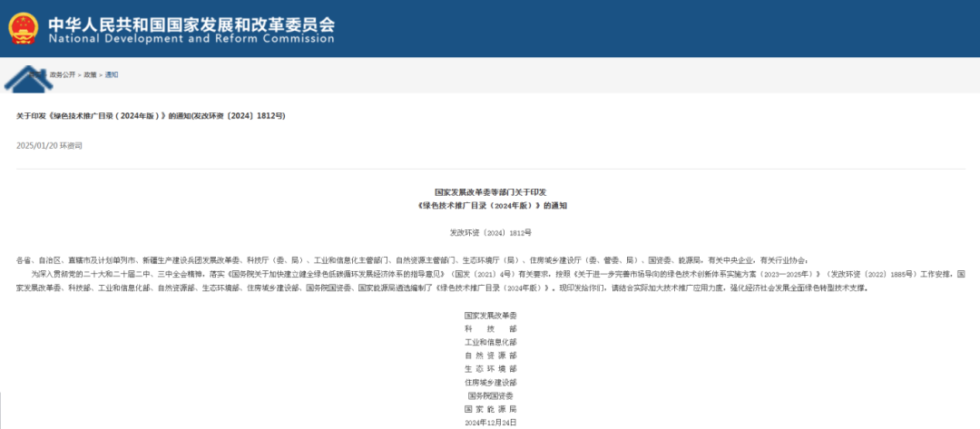The image size is (980, 429).
Task: Click the signature line 住房城乡建设部
Action: click(x=490, y=383)
